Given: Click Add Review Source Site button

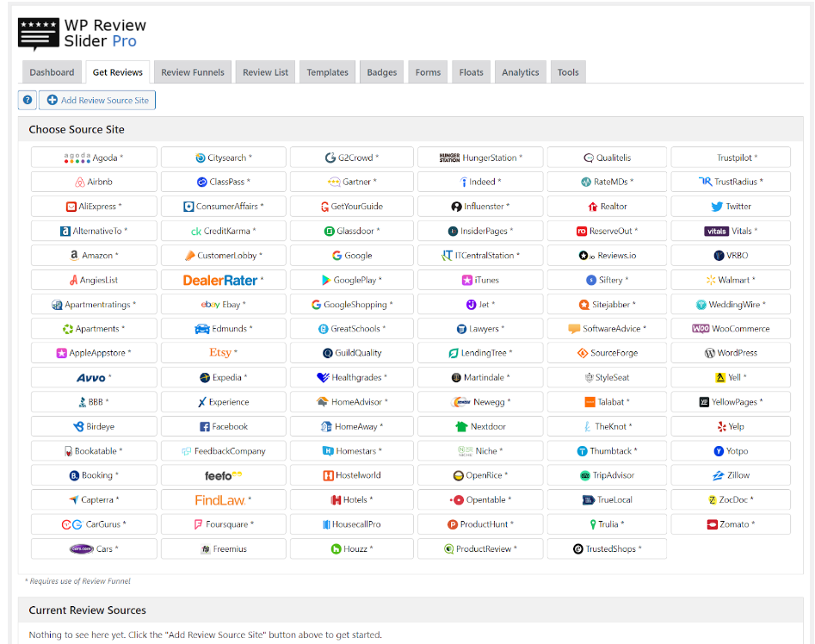Looking at the screenshot, I should click(98, 101).
